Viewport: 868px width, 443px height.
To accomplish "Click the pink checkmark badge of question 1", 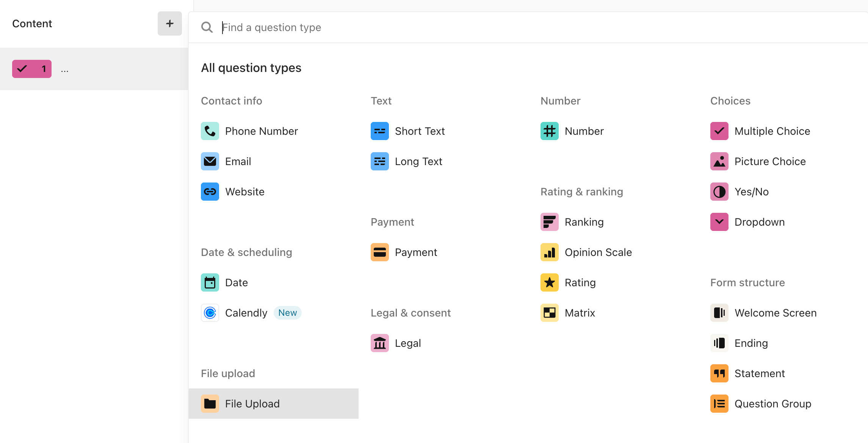I will click(32, 69).
